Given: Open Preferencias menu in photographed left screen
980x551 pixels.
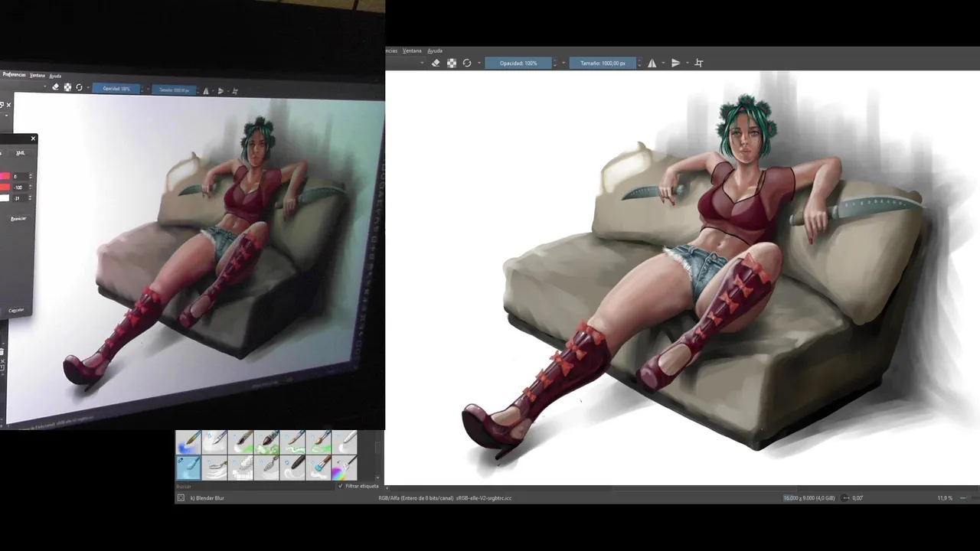Looking at the screenshot, I should (x=14, y=75).
